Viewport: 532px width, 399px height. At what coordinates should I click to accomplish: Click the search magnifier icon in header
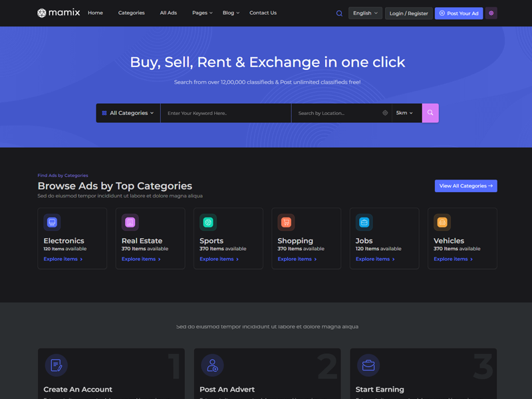click(339, 13)
